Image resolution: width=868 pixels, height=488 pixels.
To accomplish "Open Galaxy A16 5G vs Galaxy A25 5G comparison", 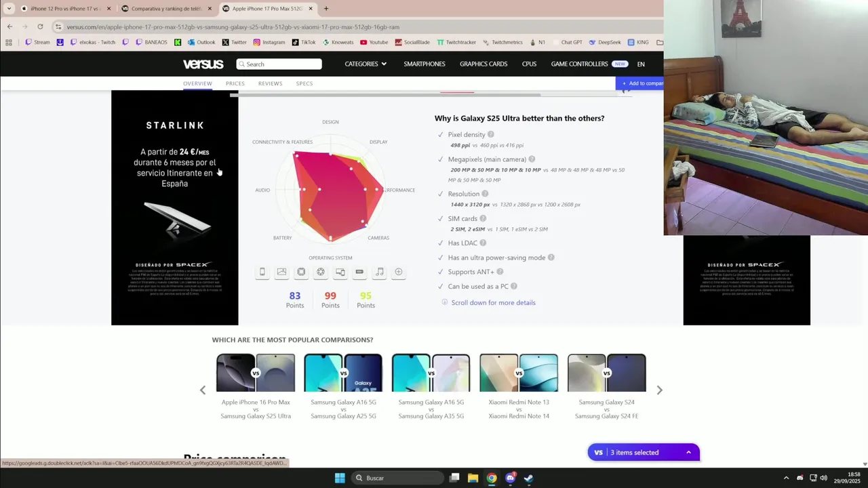I will coord(343,386).
